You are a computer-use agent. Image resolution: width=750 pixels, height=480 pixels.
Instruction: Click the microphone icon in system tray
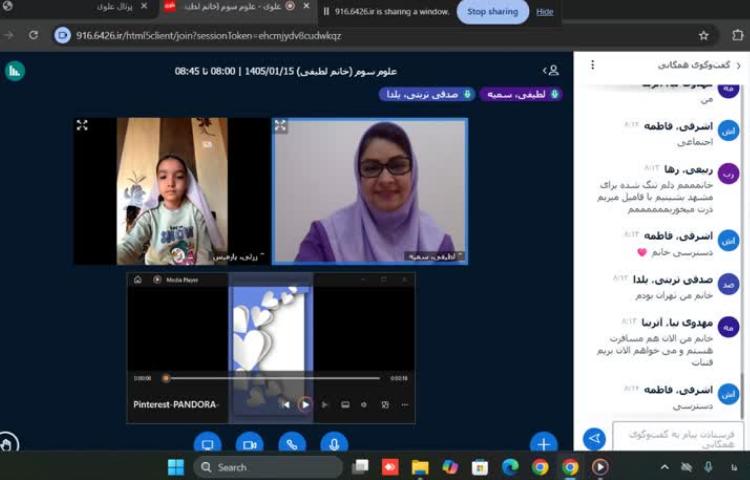tap(708, 467)
